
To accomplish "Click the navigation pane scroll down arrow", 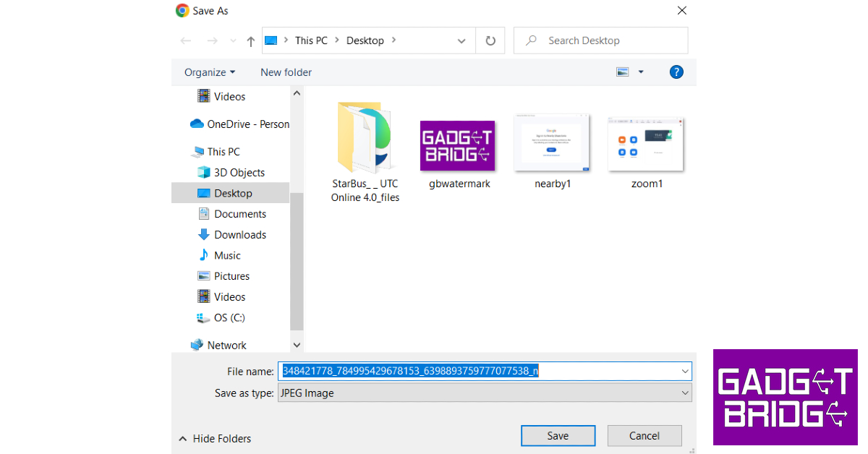I will [x=297, y=346].
